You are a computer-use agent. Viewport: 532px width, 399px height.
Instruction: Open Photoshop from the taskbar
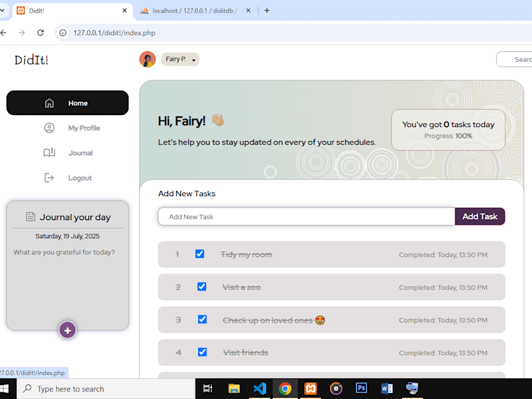pos(361,388)
